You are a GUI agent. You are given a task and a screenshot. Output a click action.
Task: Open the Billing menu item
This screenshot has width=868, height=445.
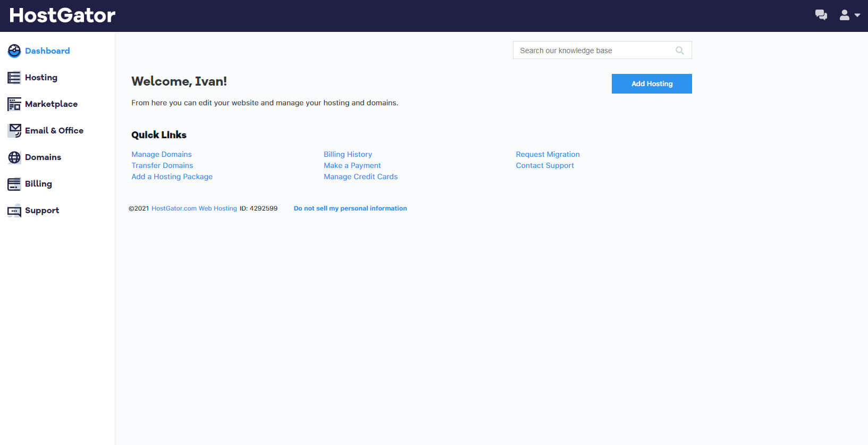coord(38,184)
